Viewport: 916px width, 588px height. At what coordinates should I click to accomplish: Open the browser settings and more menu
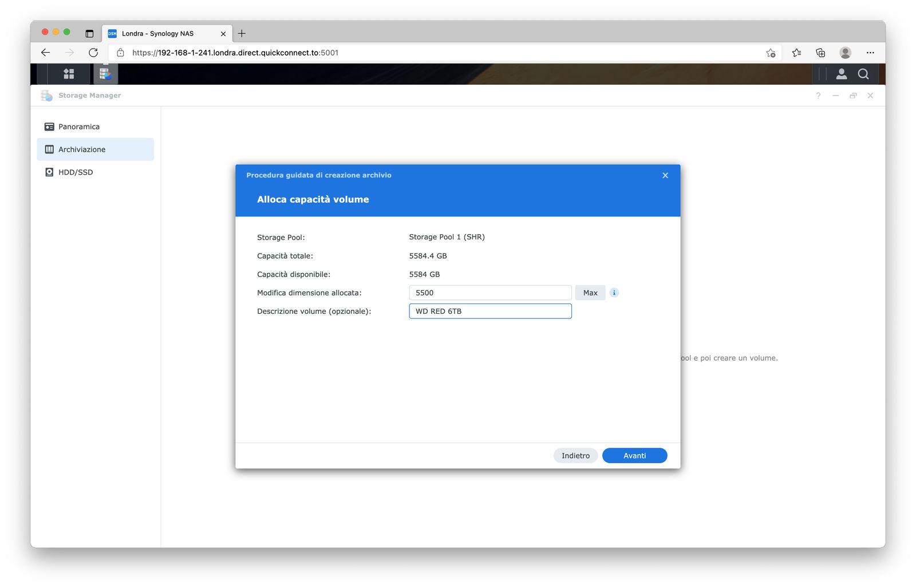870,53
